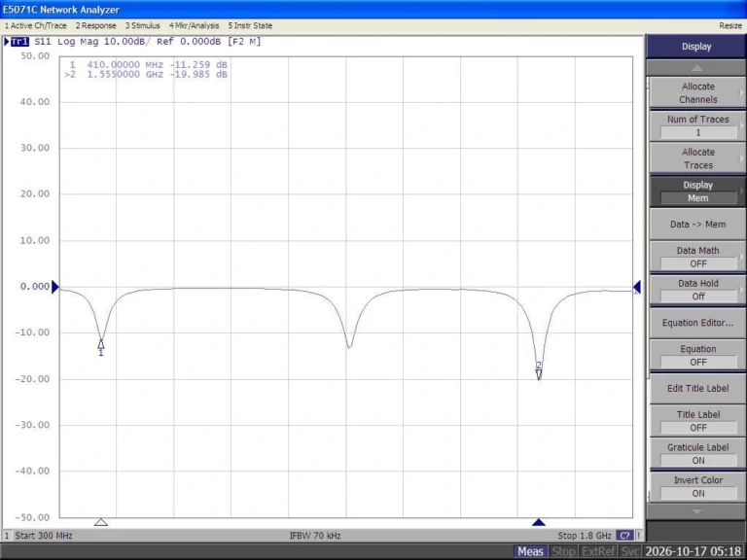The image size is (747, 560).
Task: Click the left reference level arrow at 0.000
Action: point(55,287)
